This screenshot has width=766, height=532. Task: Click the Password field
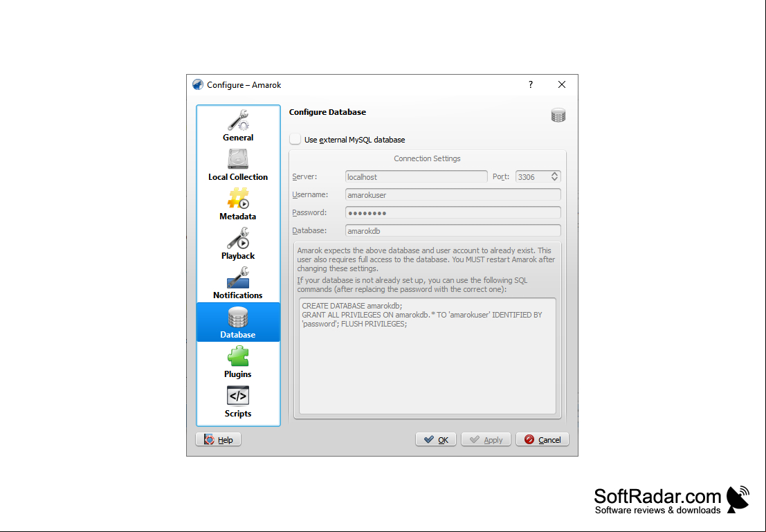point(453,213)
